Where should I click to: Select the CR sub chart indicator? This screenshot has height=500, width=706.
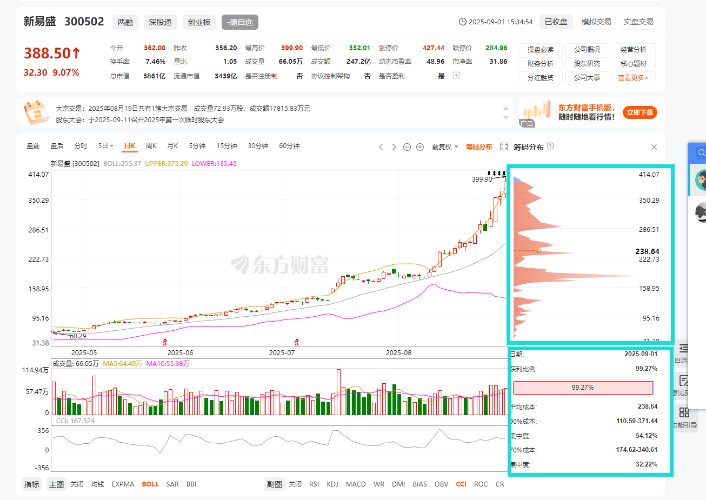coord(500,484)
